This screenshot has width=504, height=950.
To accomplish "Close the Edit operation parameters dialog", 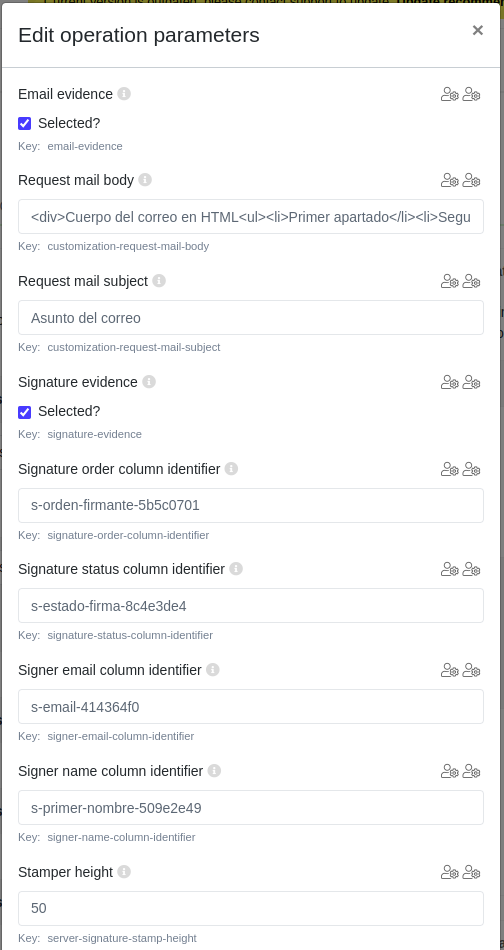I will tap(477, 30).
